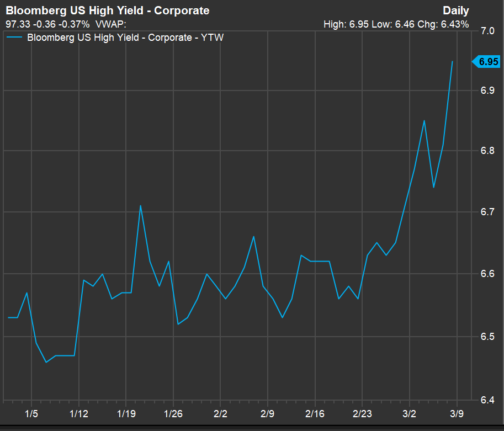The image size is (504, 431).
Task: Click the 2/2 date label
Action: point(220,414)
